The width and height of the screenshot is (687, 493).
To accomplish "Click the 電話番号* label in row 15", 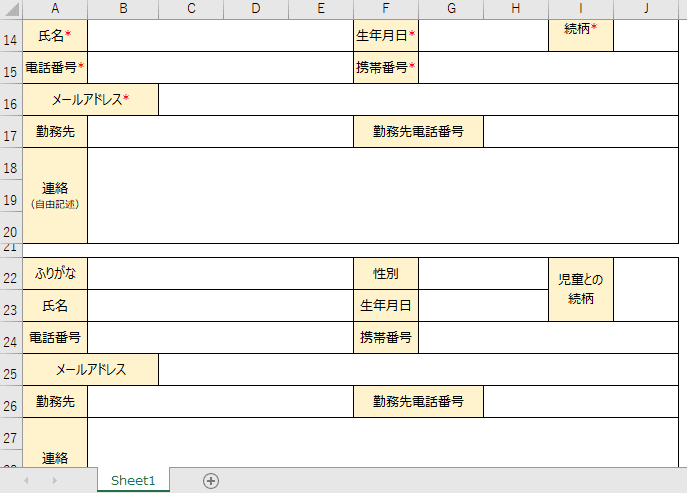I will tap(55, 67).
